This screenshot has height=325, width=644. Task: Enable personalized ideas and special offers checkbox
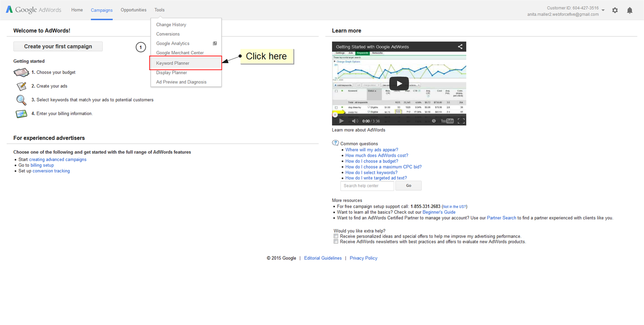pos(336,236)
